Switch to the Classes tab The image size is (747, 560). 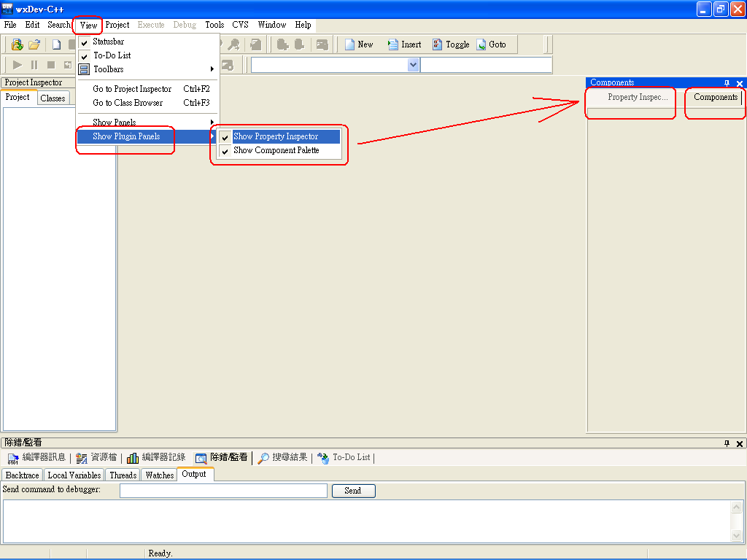pos(53,98)
